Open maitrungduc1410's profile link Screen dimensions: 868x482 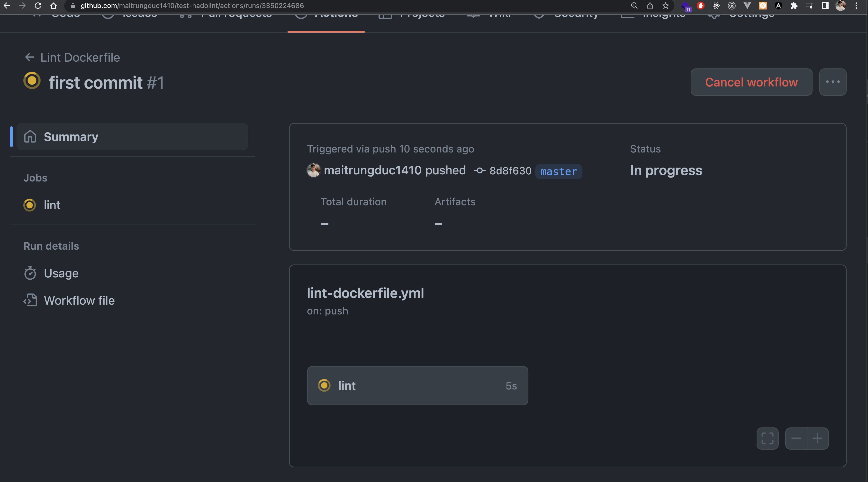(x=373, y=170)
